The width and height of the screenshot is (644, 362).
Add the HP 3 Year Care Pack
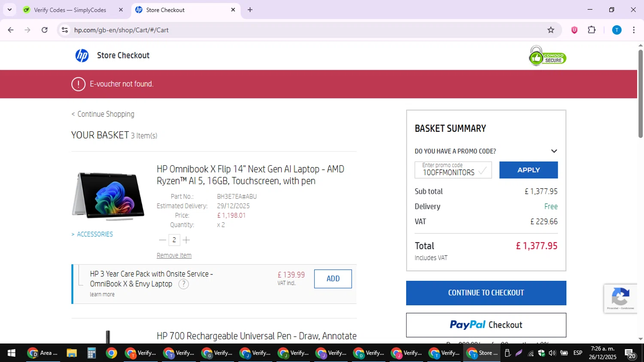pos(333,279)
